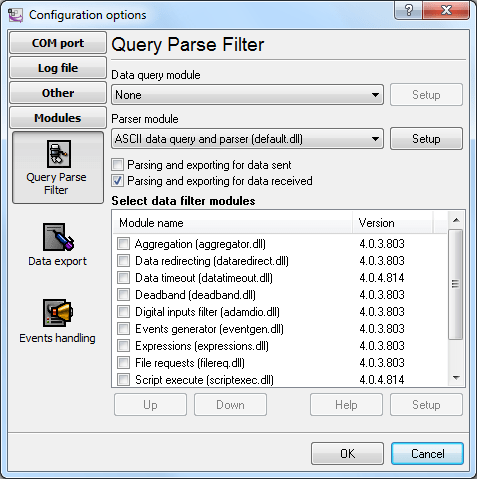Check the Digital inputs filter (adamdio.dll) module

[123, 312]
